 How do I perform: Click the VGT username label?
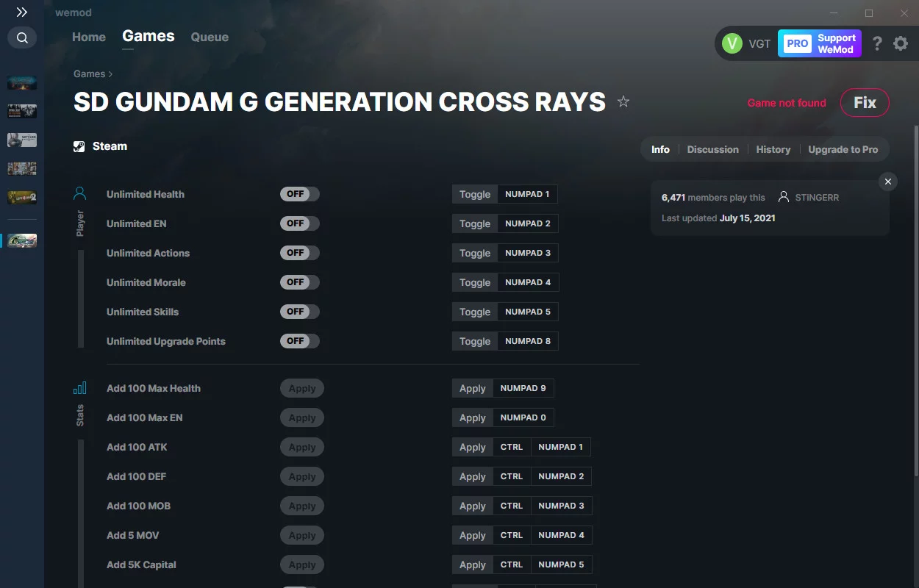759,44
